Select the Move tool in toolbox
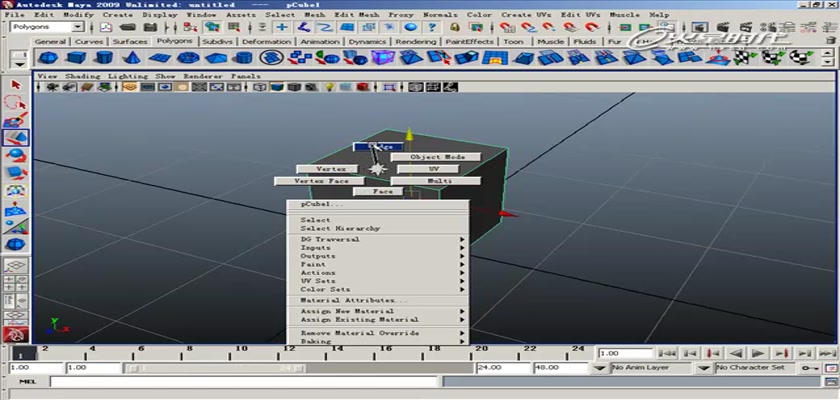Image resolution: width=840 pixels, height=400 pixels. 16,138
